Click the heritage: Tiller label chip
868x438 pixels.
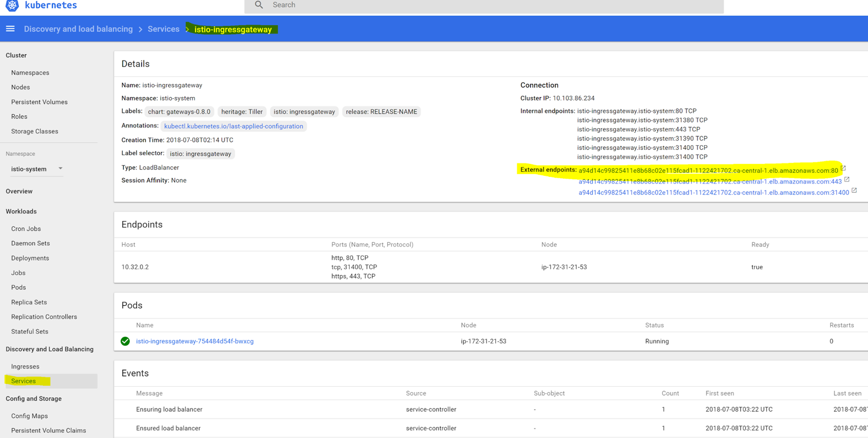point(242,112)
